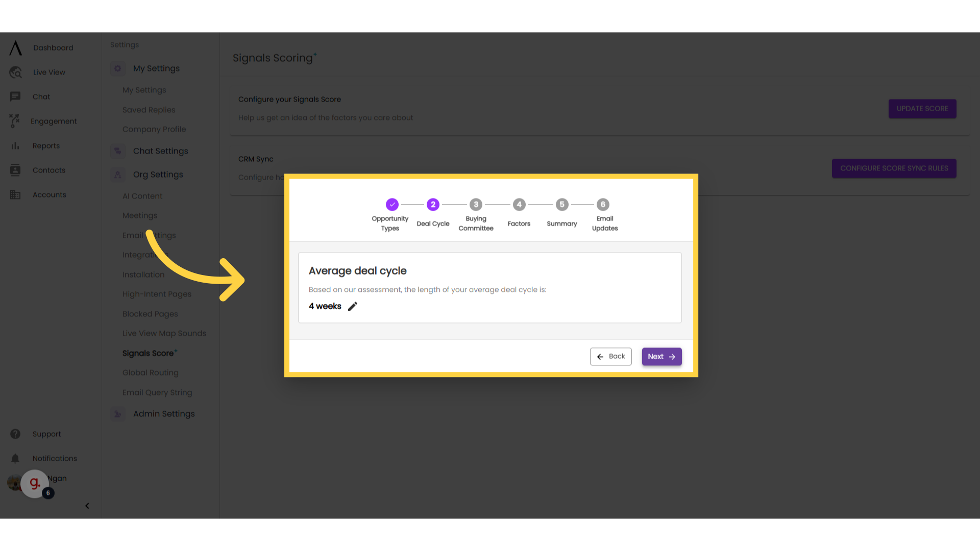980x551 pixels.
Task: Toggle the Buying Committee step 3 indicator
Action: tap(476, 205)
